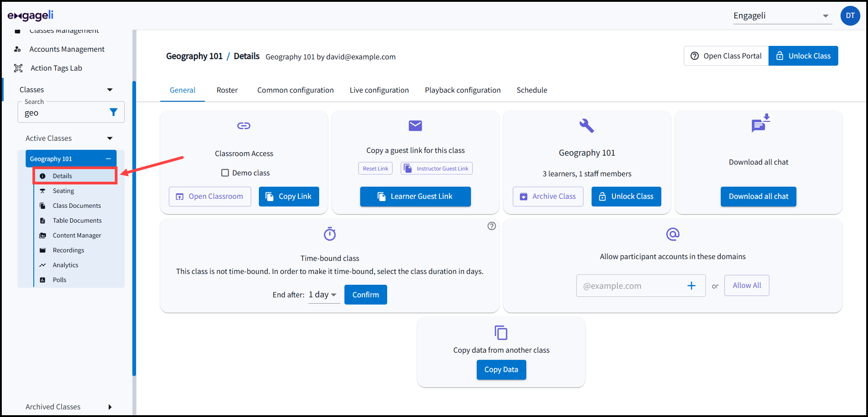
Task: Open the End after duration dropdown
Action: pyautogui.click(x=323, y=295)
